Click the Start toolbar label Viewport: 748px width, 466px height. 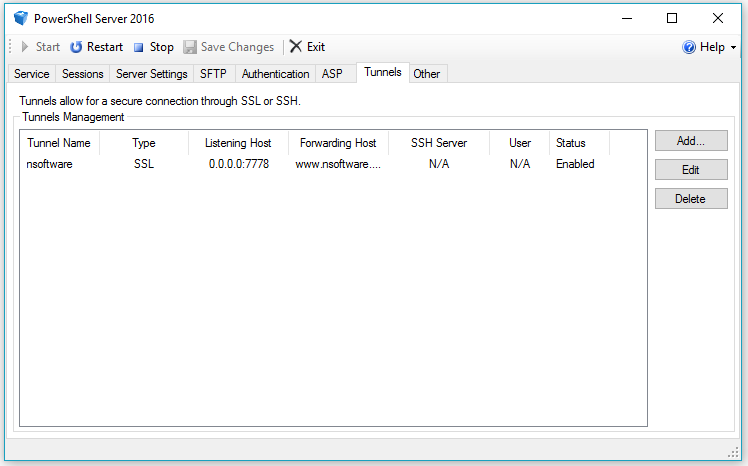pyautogui.click(x=48, y=47)
